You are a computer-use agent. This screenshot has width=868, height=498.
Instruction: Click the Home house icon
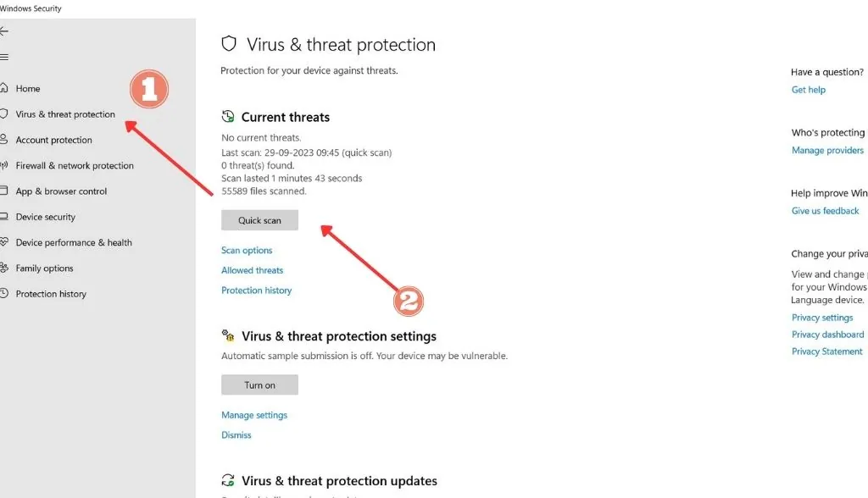pos(4,88)
